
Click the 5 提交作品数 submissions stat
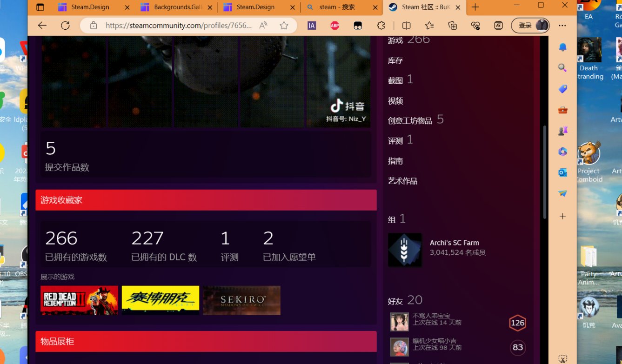67,156
